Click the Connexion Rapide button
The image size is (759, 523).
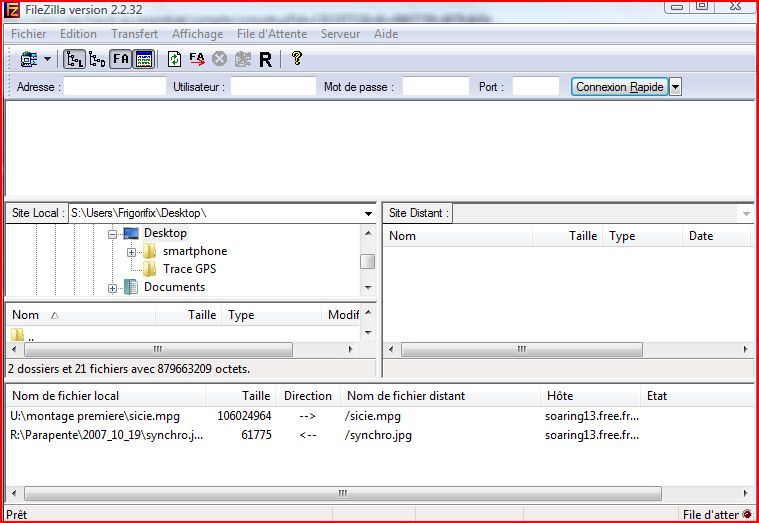pos(620,87)
